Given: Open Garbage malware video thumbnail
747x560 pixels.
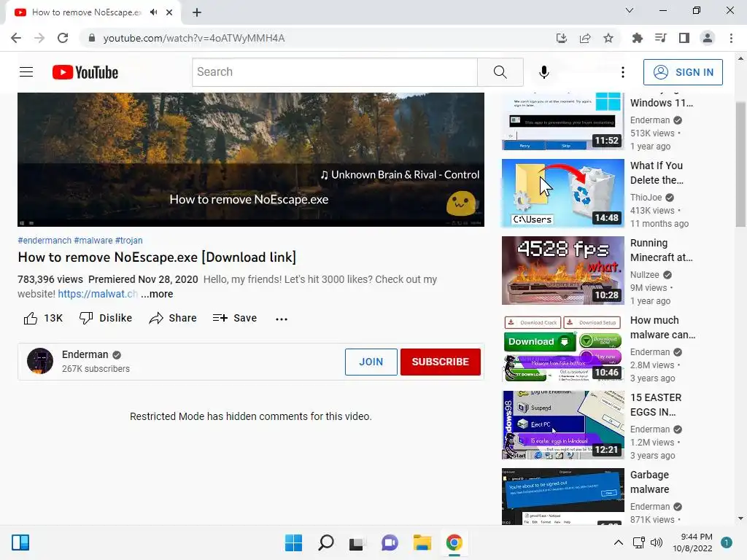Looking at the screenshot, I should pyautogui.click(x=562, y=496).
